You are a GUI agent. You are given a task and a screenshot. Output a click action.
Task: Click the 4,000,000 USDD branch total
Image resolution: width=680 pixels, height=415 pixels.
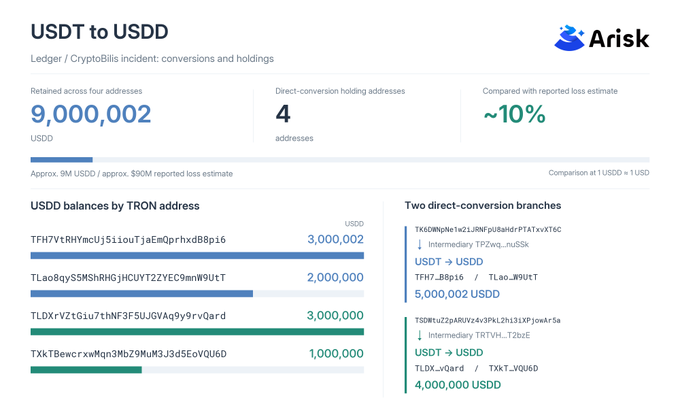pos(458,385)
